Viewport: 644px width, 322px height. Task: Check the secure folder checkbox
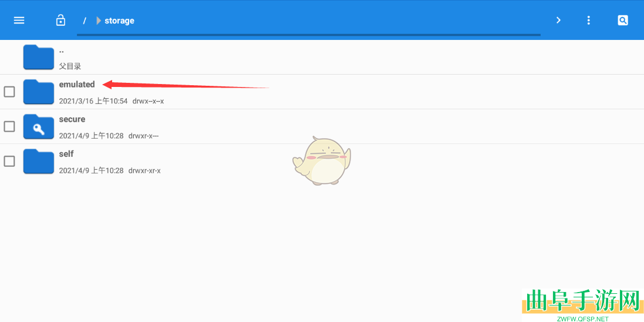(9, 126)
